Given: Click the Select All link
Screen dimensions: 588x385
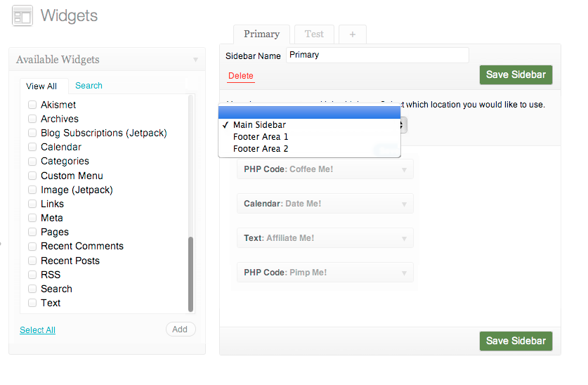Looking at the screenshot, I should [x=37, y=330].
